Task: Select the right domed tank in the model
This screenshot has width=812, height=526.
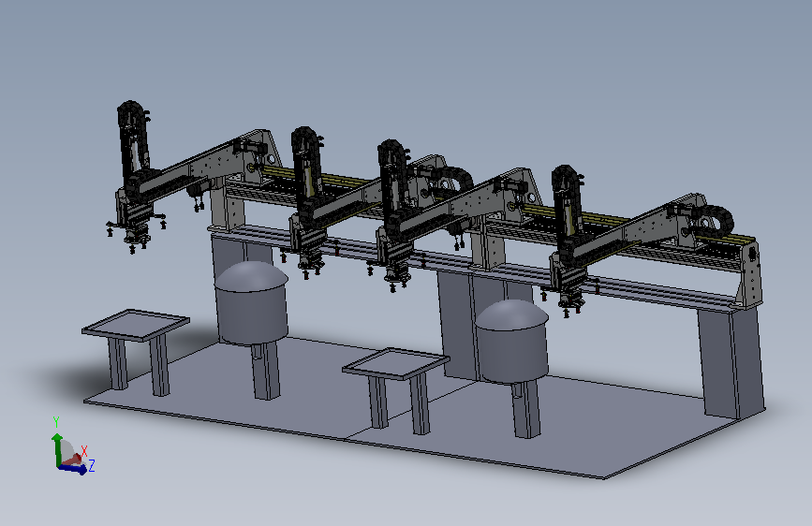Action: point(511,340)
